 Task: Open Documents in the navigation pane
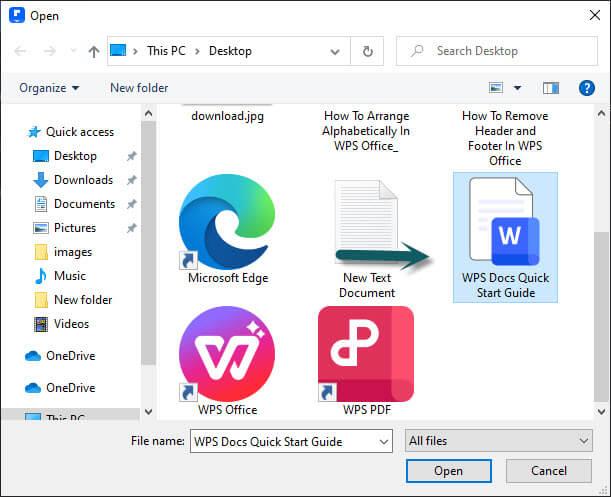coord(85,204)
